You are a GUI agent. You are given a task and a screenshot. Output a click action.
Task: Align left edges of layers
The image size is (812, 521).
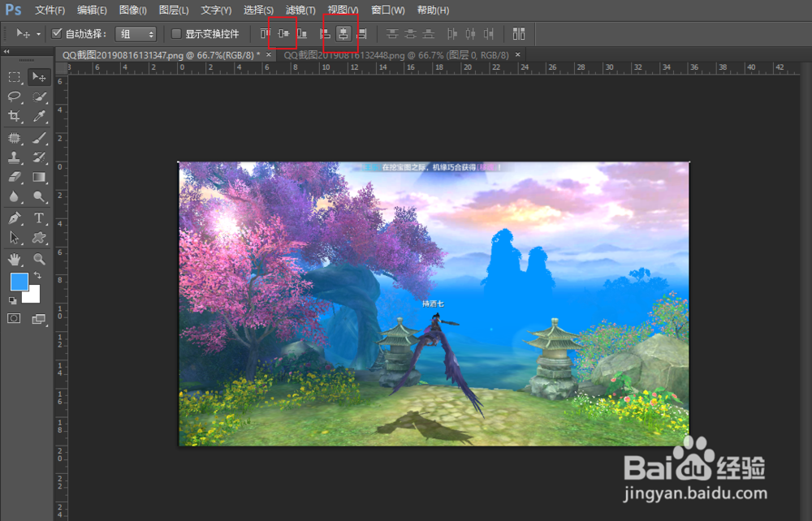pyautogui.click(x=326, y=33)
